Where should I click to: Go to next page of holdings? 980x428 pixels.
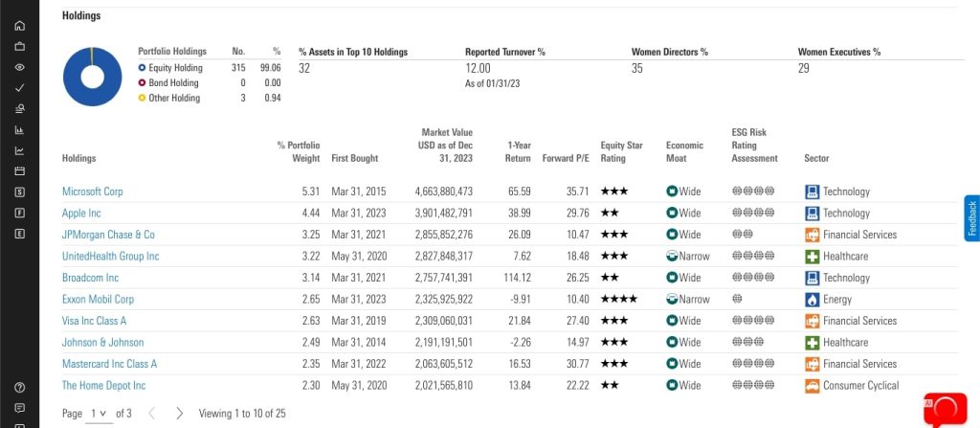[x=179, y=414]
